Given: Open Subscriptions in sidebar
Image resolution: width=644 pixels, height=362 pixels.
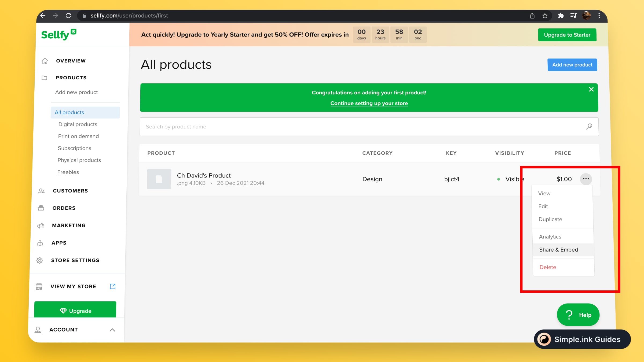Looking at the screenshot, I should click(74, 148).
